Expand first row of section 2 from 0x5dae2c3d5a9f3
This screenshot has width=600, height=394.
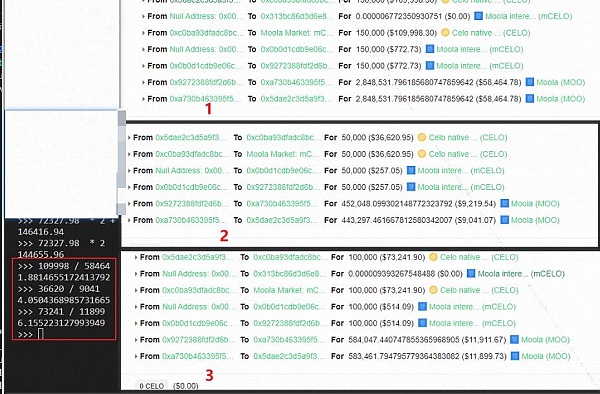pos(129,137)
